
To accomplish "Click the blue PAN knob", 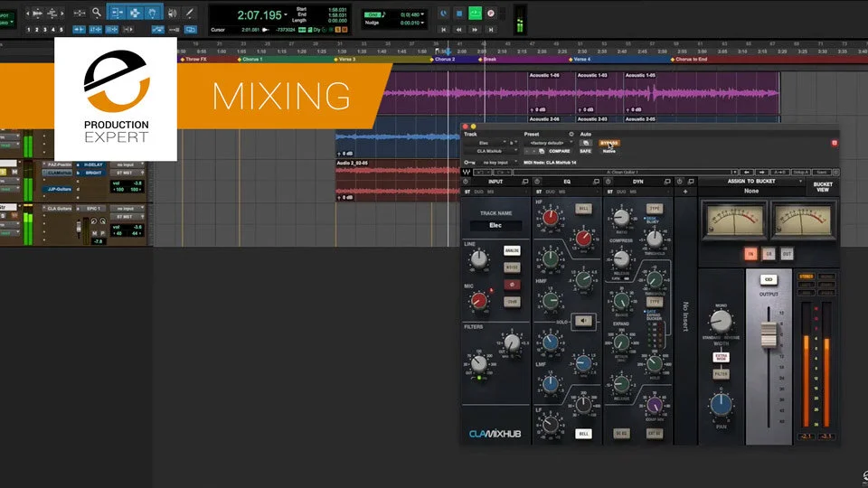I will coord(721,405).
